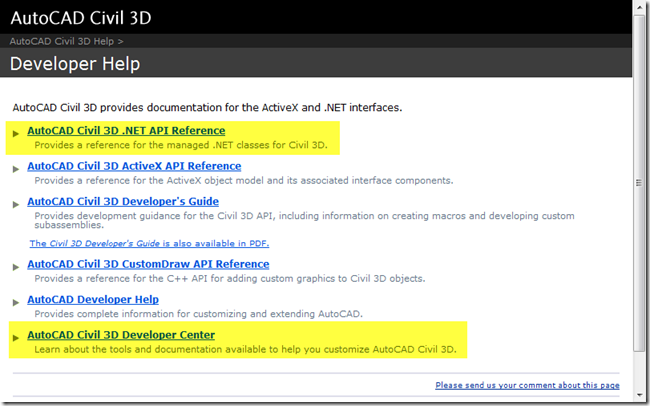
Task: Open the Developer's Guide PDF link
Action: (149, 243)
